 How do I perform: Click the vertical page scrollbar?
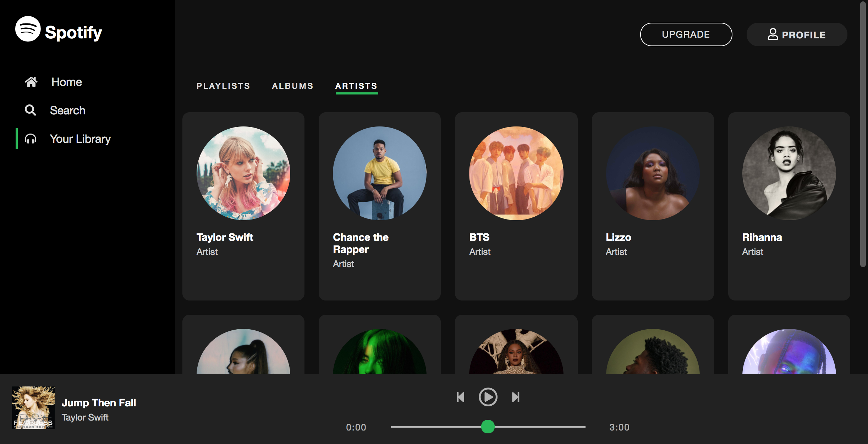coord(863,134)
